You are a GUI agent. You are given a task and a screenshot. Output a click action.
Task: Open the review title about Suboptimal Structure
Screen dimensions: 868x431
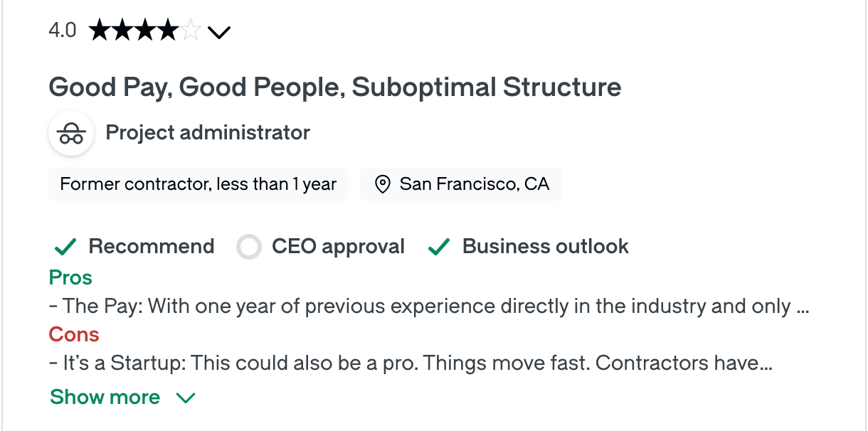[x=334, y=87]
